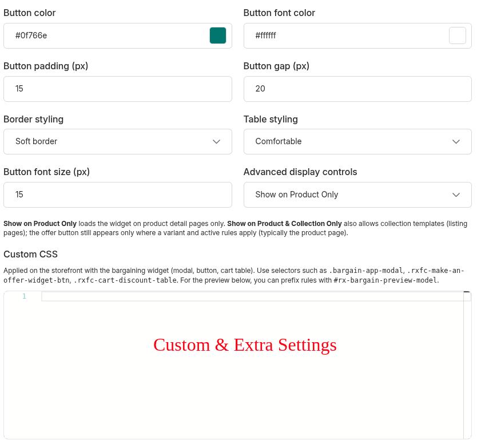Focus the Button font size (px) field

118,195
